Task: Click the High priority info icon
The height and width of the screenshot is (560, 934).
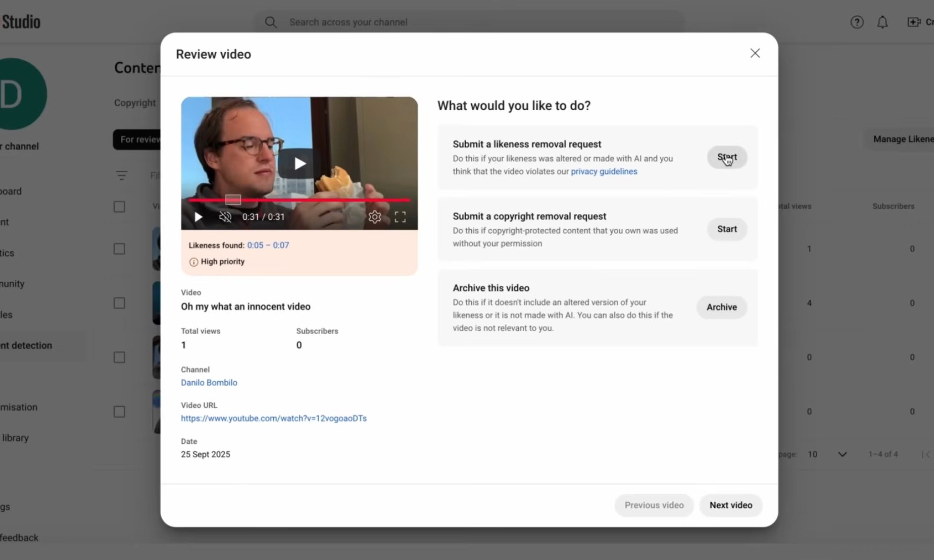Action: pyautogui.click(x=193, y=262)
